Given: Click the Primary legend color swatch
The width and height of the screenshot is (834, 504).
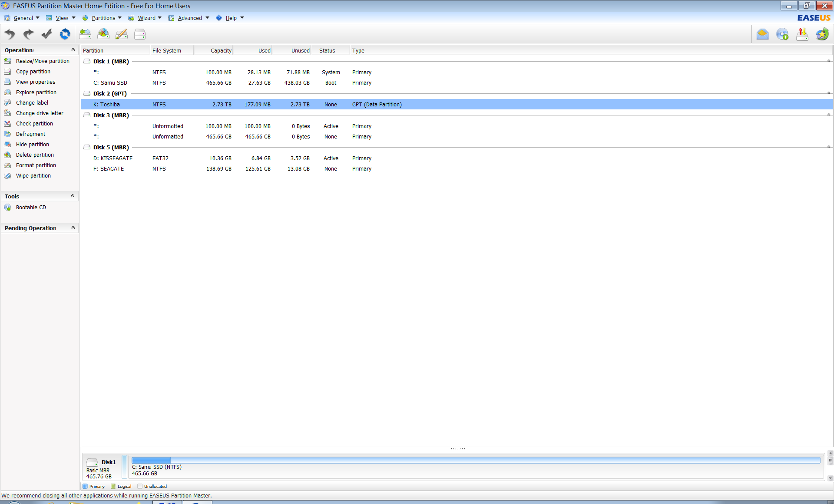Looking at the screenshot, I should pos(85,486).
